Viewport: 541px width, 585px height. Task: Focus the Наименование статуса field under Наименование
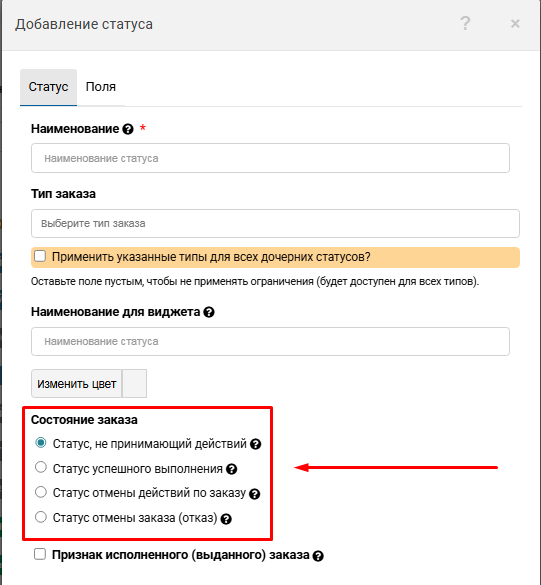pyautogui.click(x=270, y=158)
